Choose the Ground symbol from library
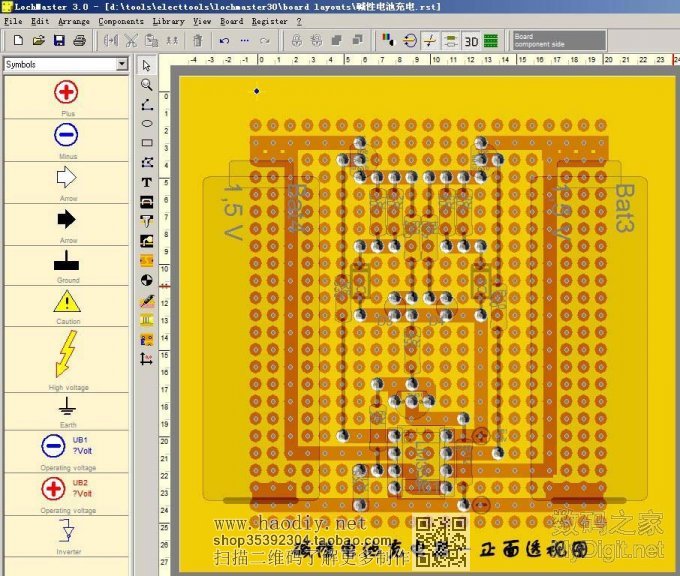 [x=67, y=263]
